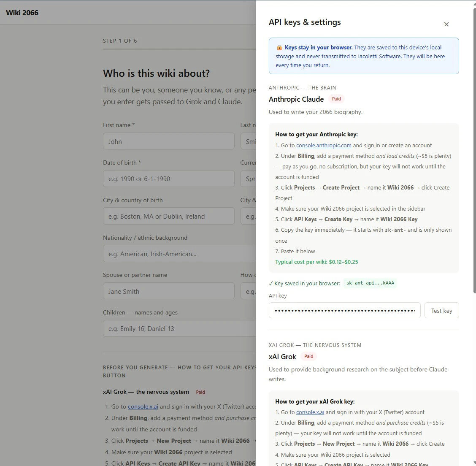Open the console.anthropic.com link
Viewport: 476px width, 466px height.
(x=324, y=146)
